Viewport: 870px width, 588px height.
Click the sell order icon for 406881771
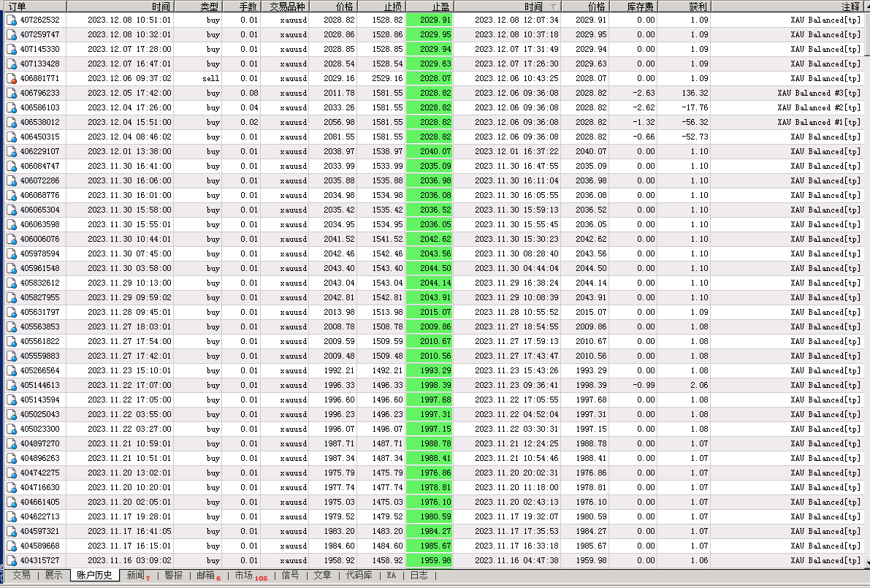tap(11, 78)
